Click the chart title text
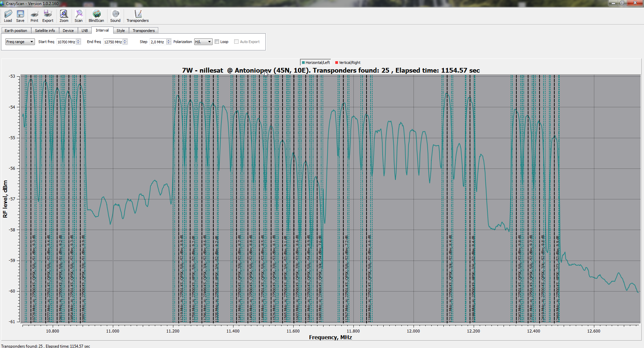Screen dimensions: 644x348 (331, 70)
